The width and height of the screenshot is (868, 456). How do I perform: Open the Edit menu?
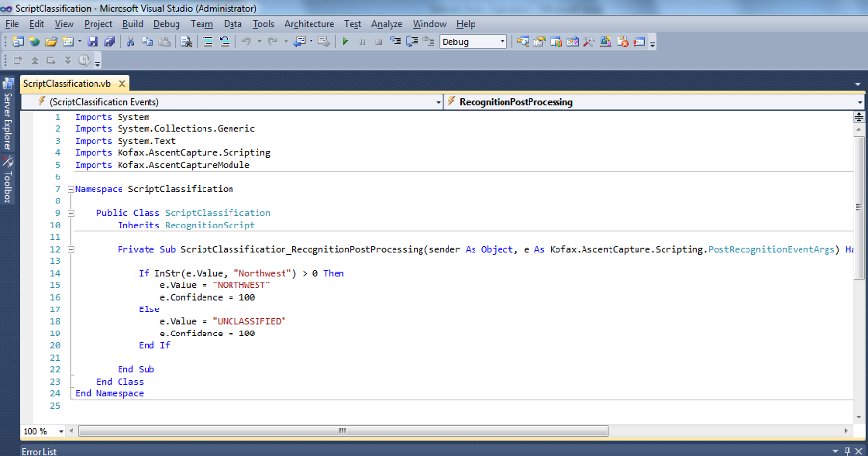point(37,24)
